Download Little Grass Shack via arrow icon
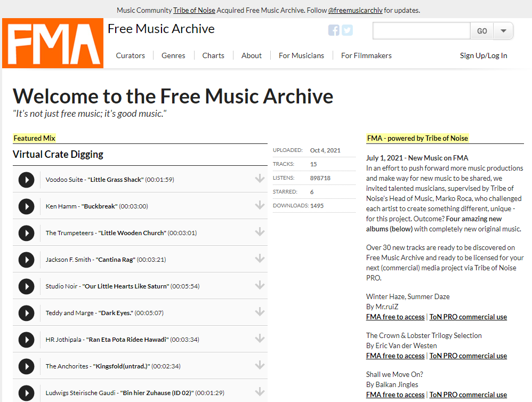Screen dimensions: 532x402 coord(260,179)
